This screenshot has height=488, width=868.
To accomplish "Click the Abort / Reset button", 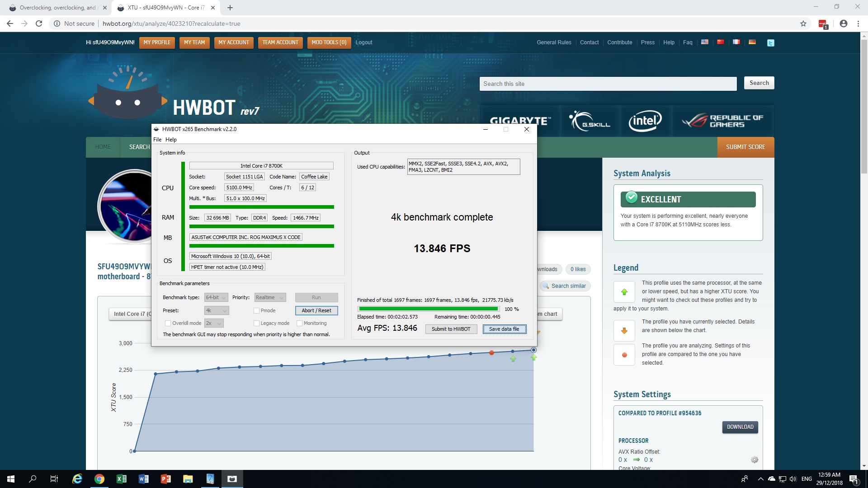I will [x=316, y=310].
